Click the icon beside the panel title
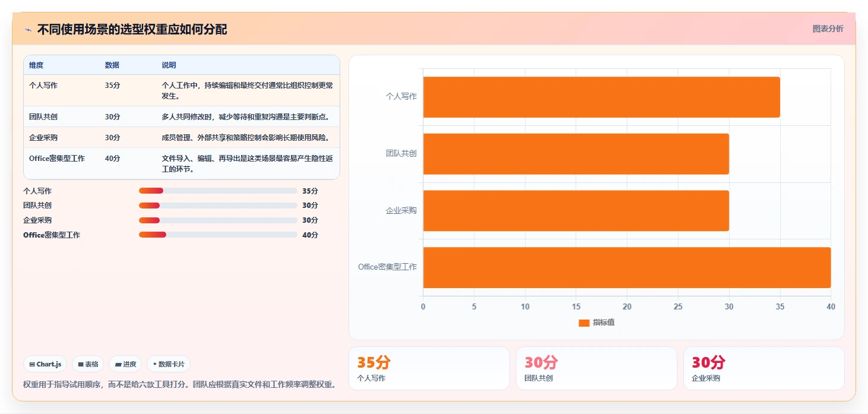Viewport: 868px width, 414px height. click(x=28, y=30)
